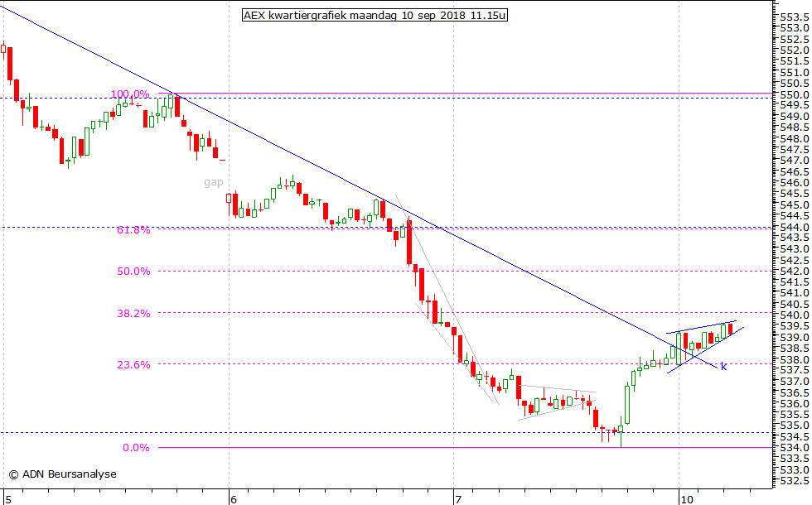
Task: Click the 540.0 price axis value
Action: point(795,315)
